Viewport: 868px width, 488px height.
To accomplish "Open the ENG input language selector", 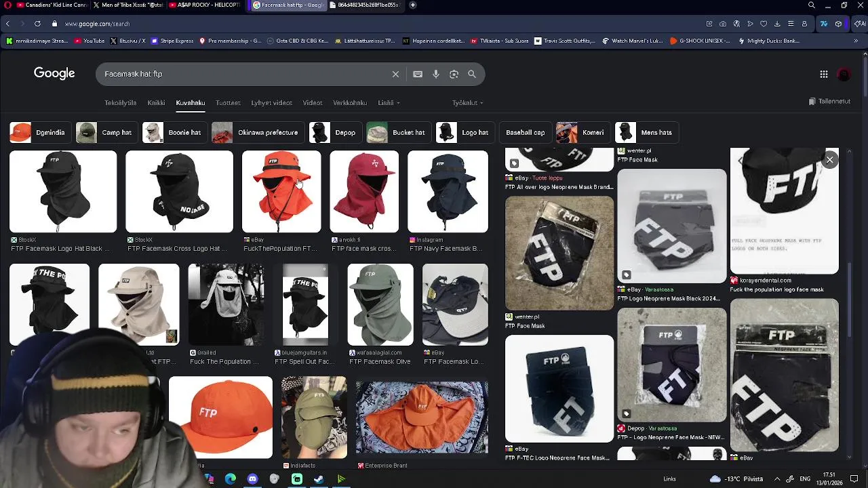I will click(805, 479).
